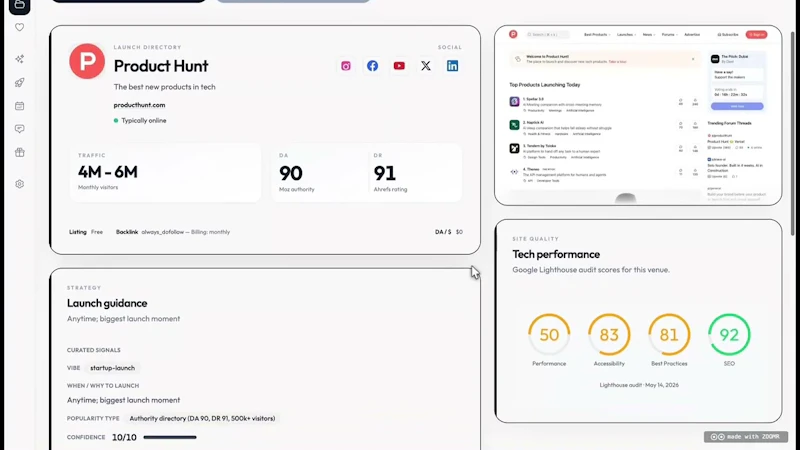Open Product Hunt's X profile icon
Screen dimensions: 800x450
(x=426, y=66)
